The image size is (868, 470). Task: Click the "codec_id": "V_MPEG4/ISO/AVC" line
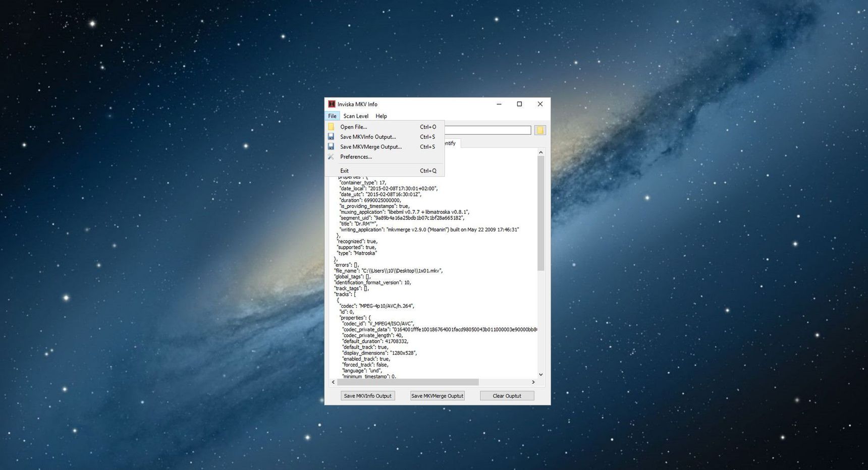point(378,324)
